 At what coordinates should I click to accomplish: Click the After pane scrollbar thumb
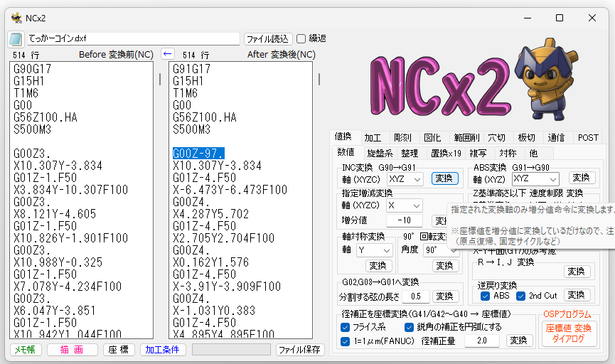(x=319, y=79)
